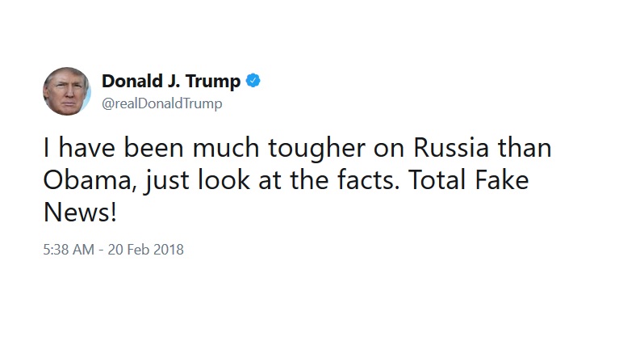This screenshot has height=341, width=644.
Task: Click the word Fake in the tweet
Action: click(501, 180)
